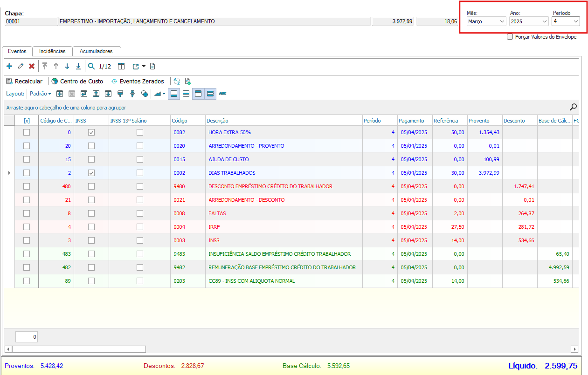Enable Forçar Valores do Envelope checkbox
588x375 pixels.
tap(510, 37)
